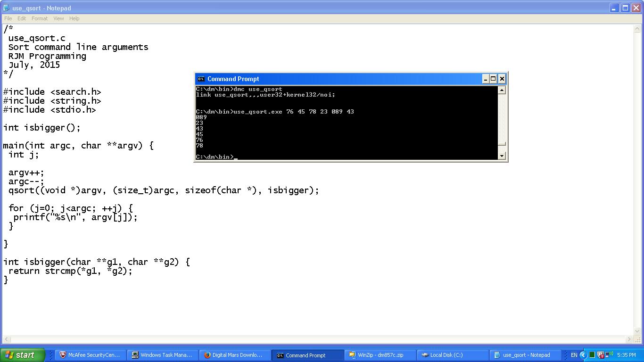The image size is (644, 362).
Task: Open the File menu in Notepad
Action: point(8,18)
